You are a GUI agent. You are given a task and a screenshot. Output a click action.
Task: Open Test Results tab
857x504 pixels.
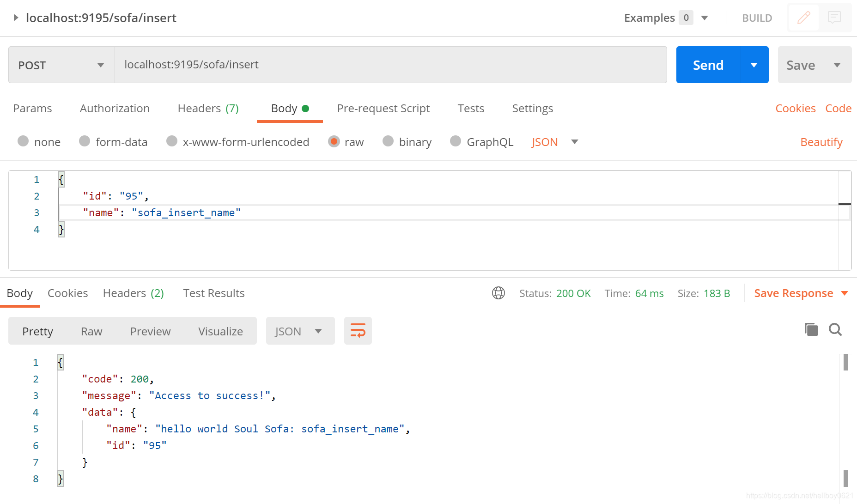point(214,293)
